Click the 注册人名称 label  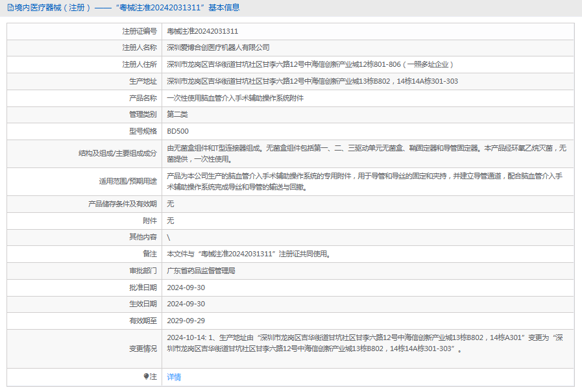[139, 47]
